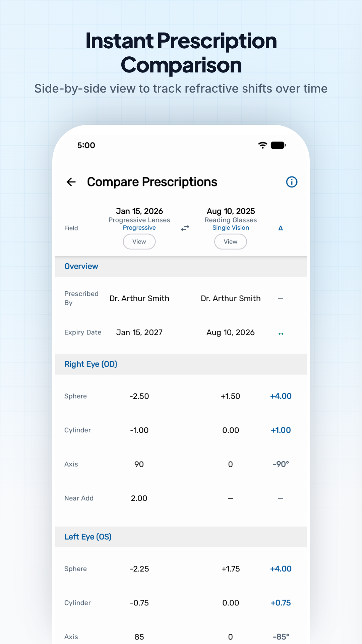This screenshot has height=644, width=362.
Task: Tap the expiry date difference arrow icon
Action: point(281,334)
